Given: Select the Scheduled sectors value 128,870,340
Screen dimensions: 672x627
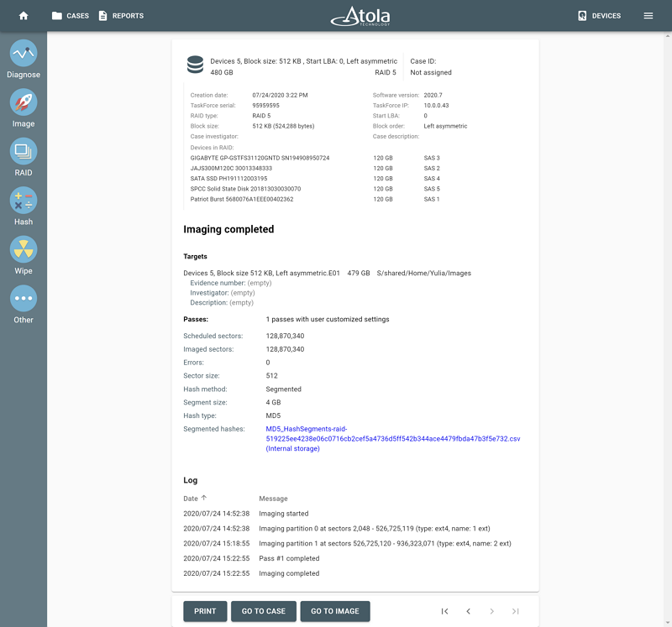Looking at the screenshot, I should coord(285,336).
